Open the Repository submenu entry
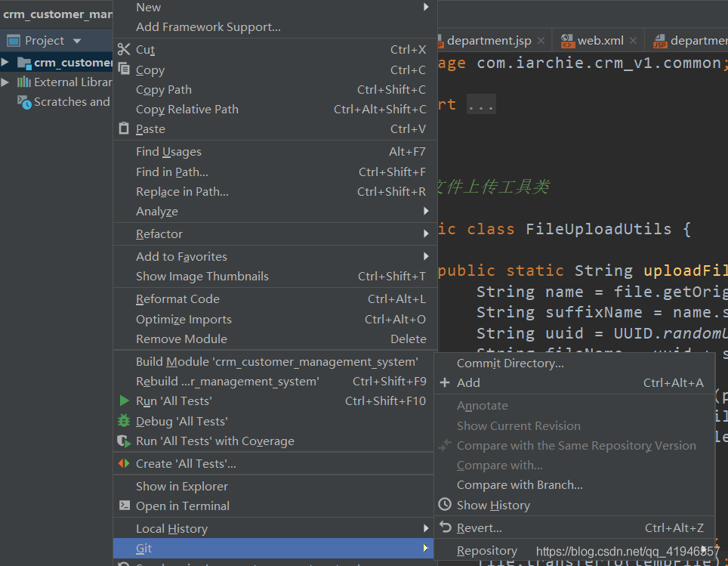 [x=575, y=551]
